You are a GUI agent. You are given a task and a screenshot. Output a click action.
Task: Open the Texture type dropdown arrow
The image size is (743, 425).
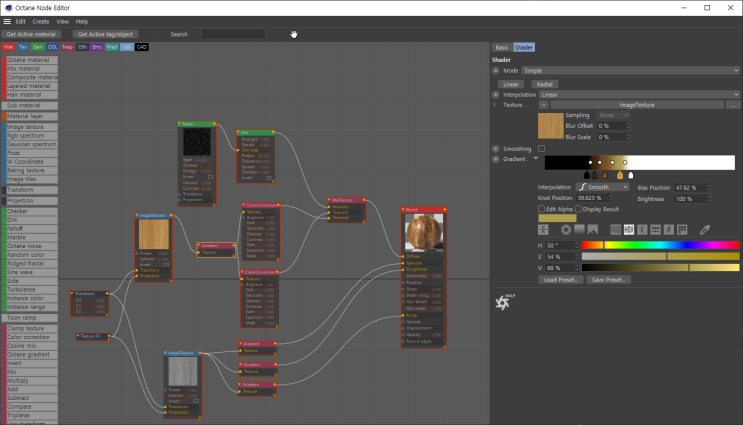click(x=544, y=105)
